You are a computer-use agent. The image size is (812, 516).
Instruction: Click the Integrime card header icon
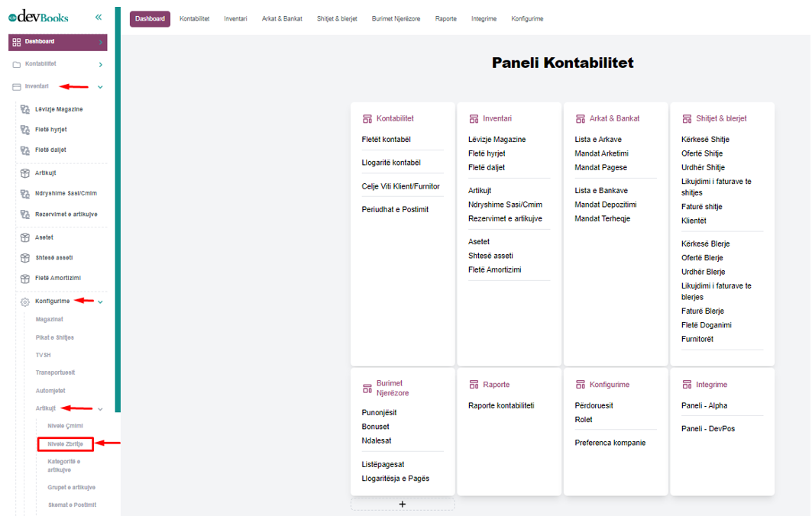pyautogui.click(x=687, y=385)
